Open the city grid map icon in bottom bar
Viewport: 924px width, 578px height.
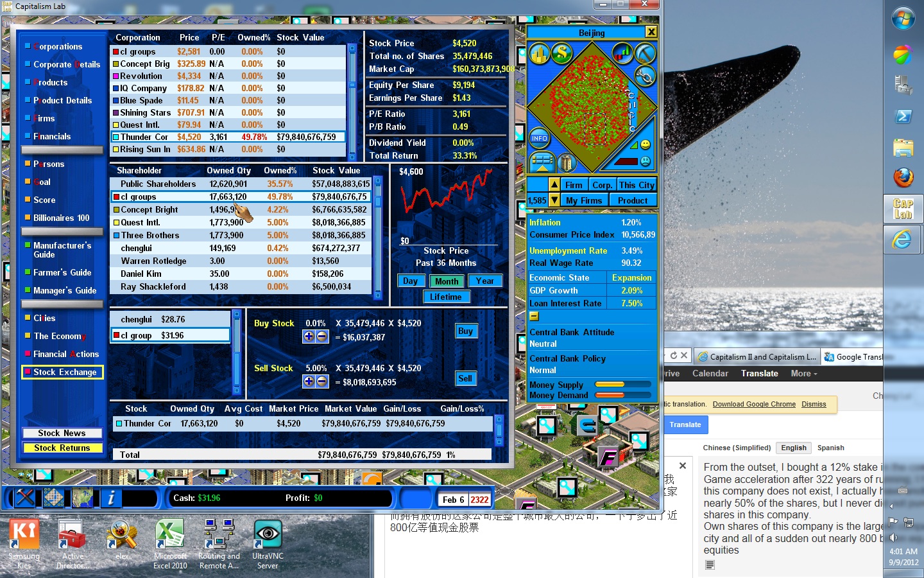pos(53,497)
